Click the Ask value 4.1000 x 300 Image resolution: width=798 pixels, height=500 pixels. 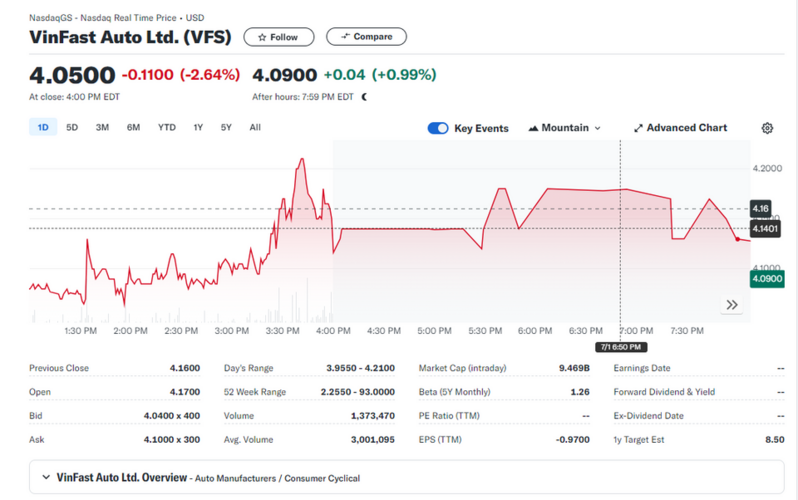(172, 440)
